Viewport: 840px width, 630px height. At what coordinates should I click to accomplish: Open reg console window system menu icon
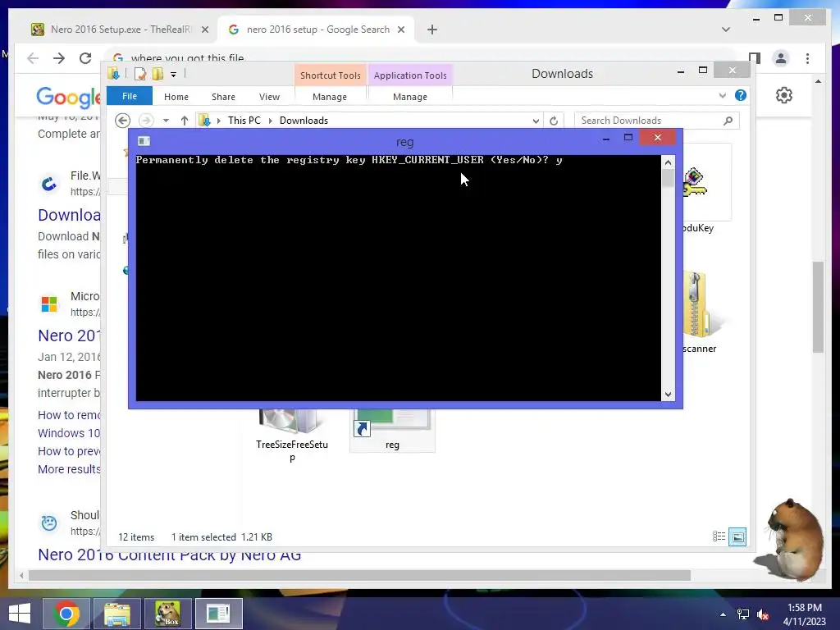pos(144,141)
